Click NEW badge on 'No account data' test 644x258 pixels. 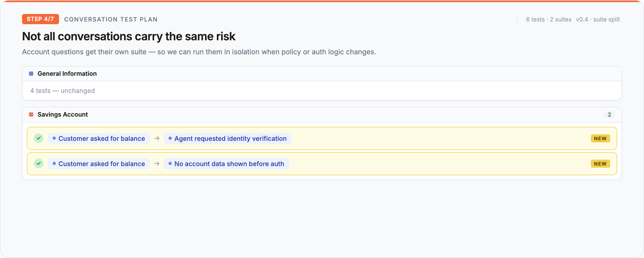pos(600,164)
